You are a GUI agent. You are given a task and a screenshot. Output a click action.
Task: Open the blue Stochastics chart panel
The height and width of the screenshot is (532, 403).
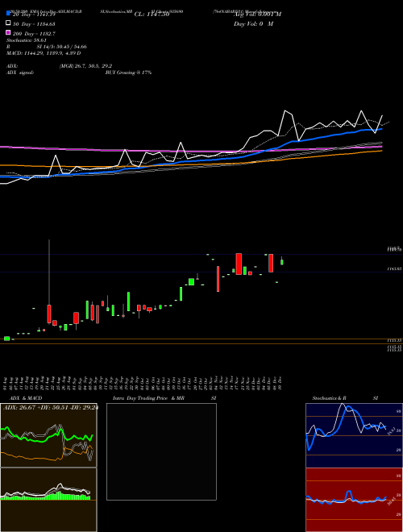354,435
